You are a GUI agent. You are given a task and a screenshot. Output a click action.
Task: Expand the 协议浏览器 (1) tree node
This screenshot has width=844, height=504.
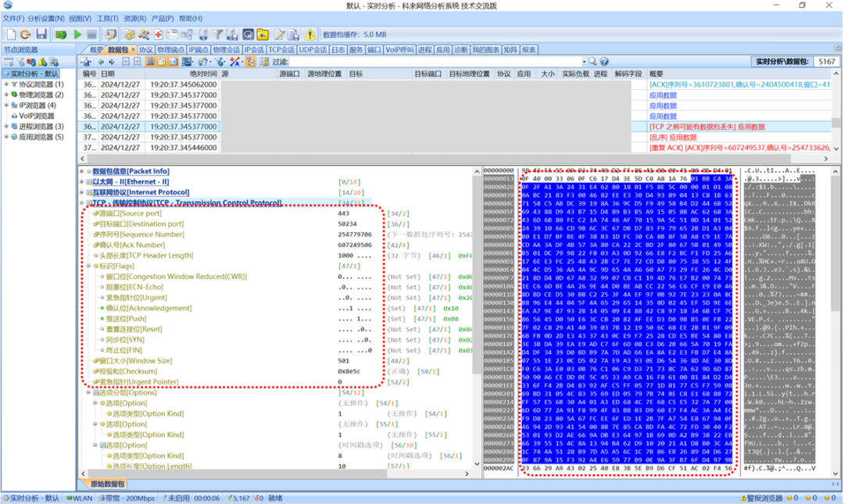pos(6,84)
